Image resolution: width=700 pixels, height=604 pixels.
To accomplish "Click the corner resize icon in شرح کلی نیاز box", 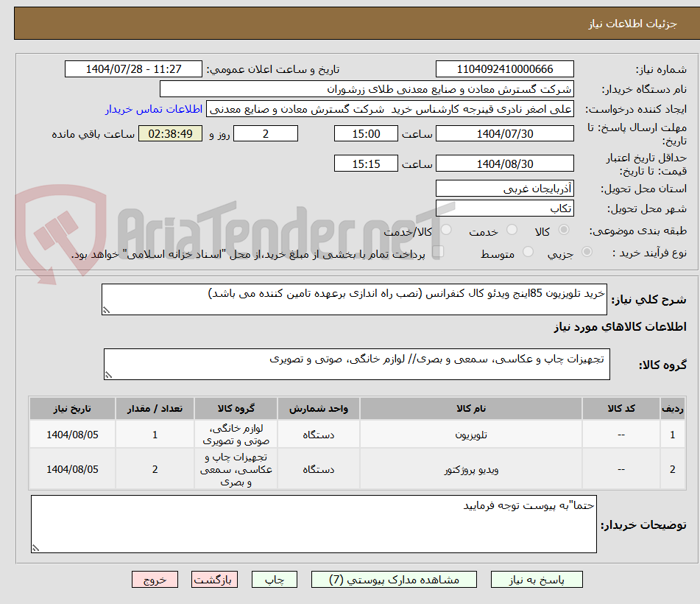I will coord(107,309).
